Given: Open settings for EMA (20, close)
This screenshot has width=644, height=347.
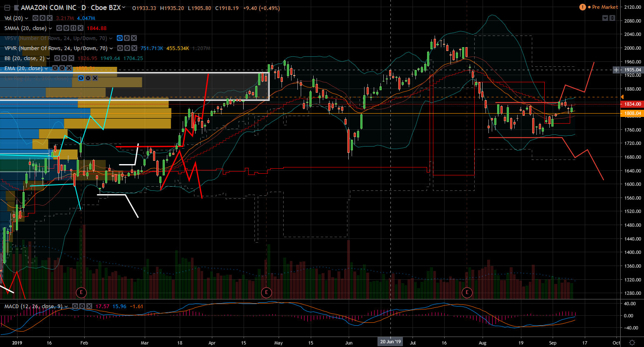Looking at the screenshot, I should tap(62, 68).
